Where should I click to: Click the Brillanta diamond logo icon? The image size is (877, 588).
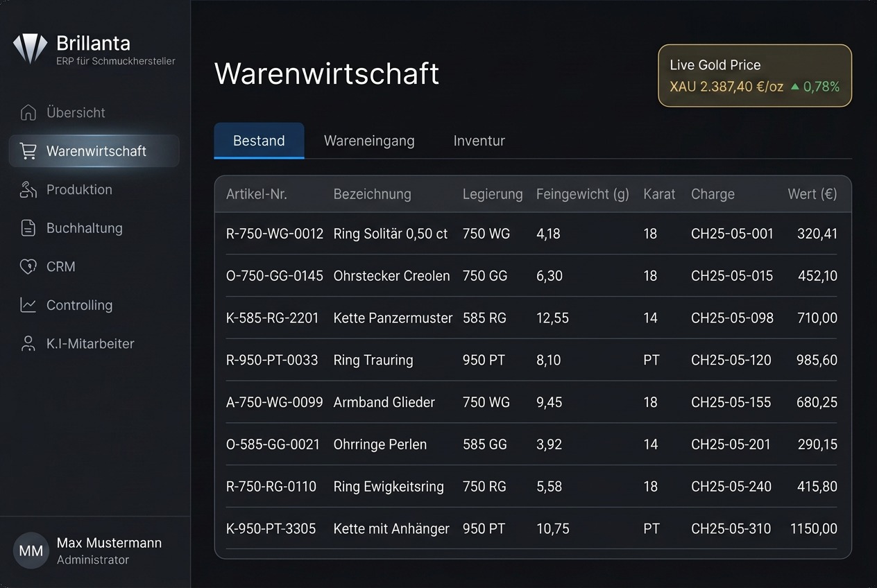pyautogui.click(x=30, y=48)
